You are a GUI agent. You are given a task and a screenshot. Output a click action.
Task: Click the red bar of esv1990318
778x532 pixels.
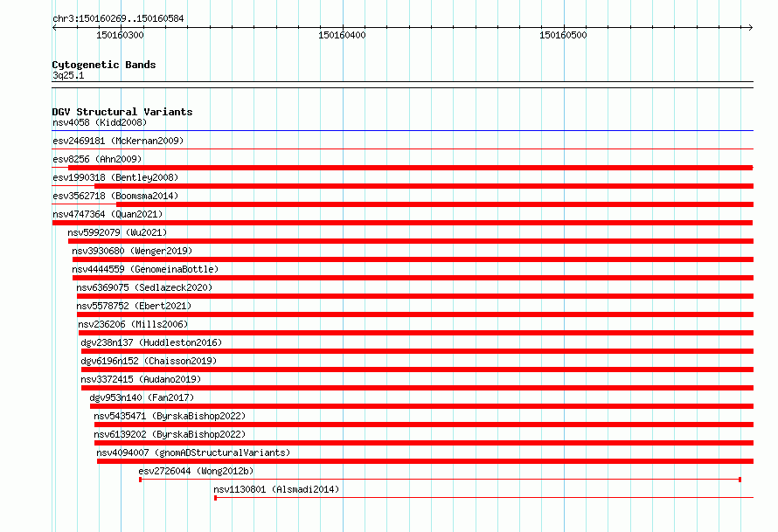click(424, 186)
